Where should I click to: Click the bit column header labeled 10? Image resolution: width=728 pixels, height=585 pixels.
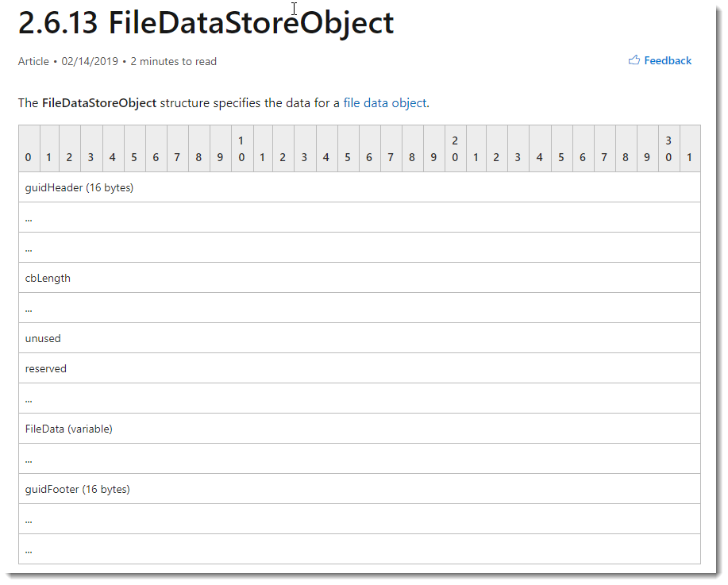pyautogui.click(x=241, y=148)
